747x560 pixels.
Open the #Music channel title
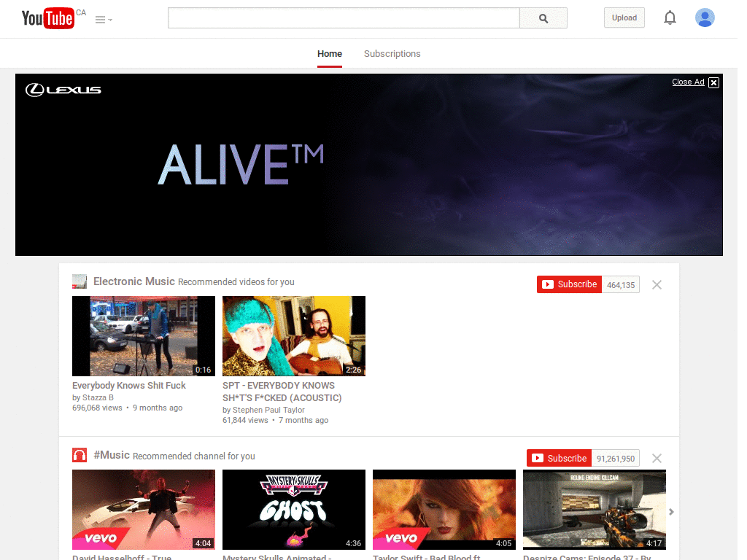(x=112, y=455)
